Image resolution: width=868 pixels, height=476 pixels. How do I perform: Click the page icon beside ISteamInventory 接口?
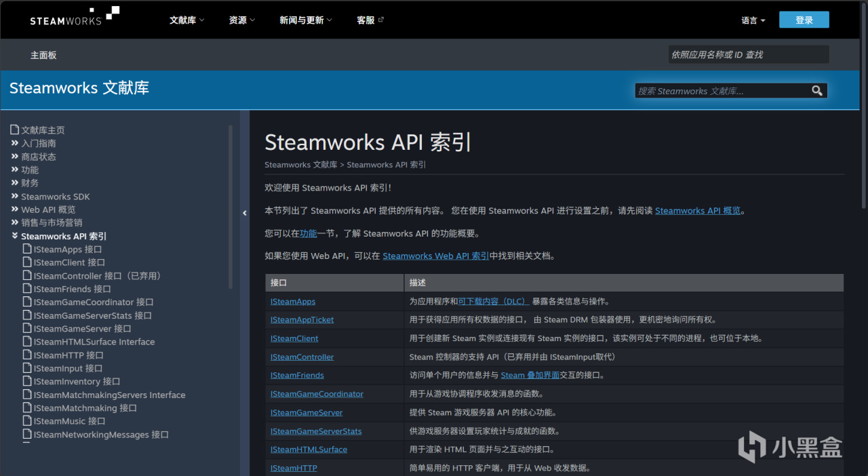pyautogui.click(x=27, y=381)
